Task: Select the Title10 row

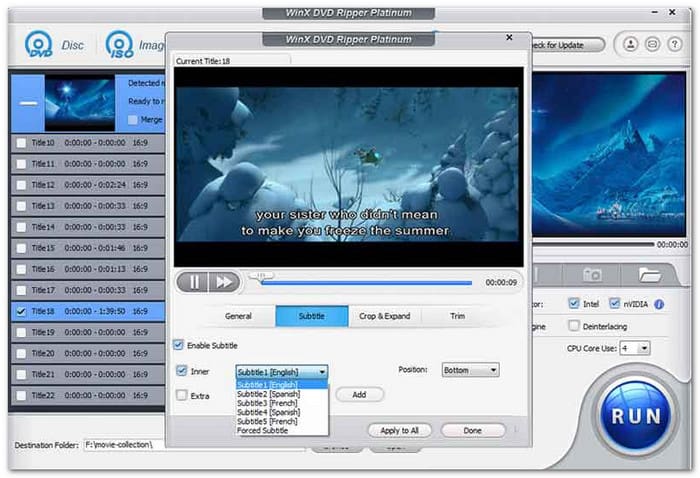Action: coord(88,143)
